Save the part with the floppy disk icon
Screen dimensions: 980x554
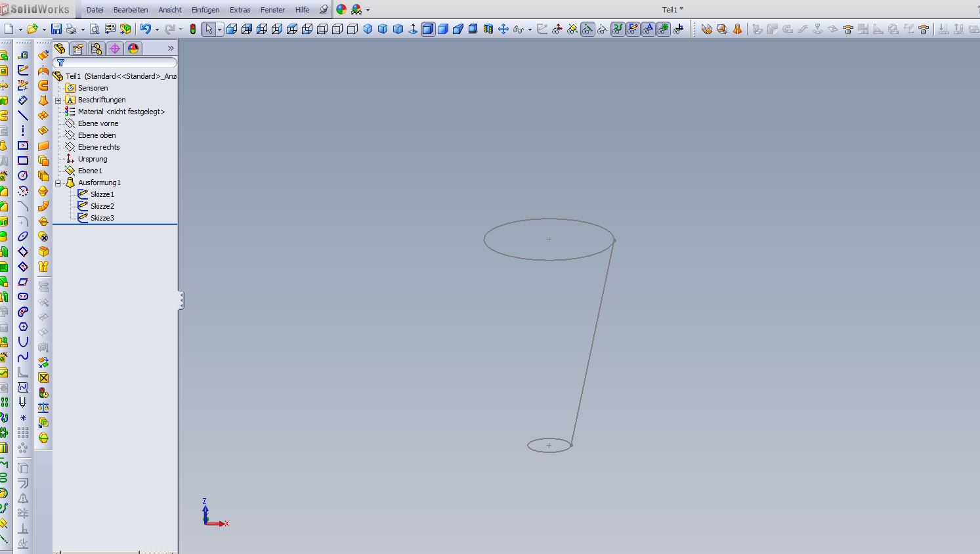pos(56,29)
